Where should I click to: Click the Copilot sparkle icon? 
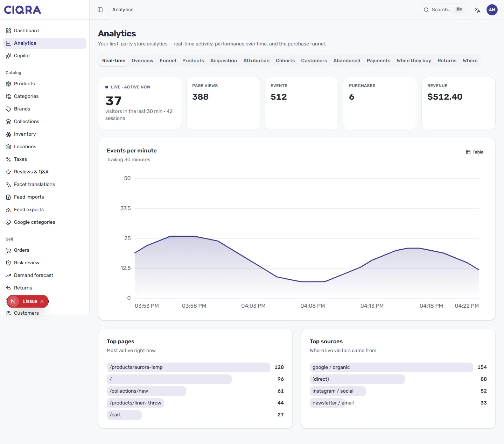pyautogui.click(x=8, y=56)
